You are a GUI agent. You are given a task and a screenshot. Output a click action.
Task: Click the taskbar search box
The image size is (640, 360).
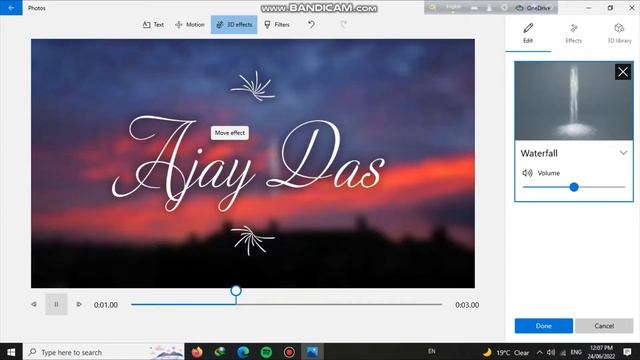pyautogui.click(x=104, y=352)
